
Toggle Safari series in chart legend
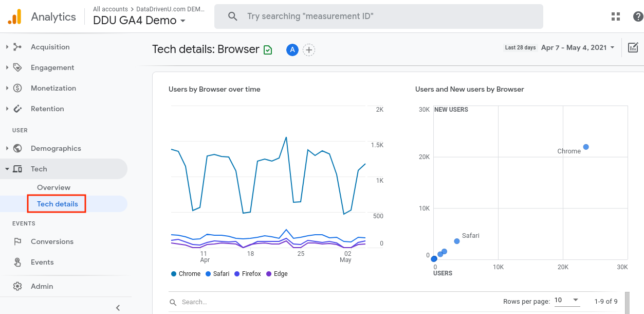(x=217, y=274)
